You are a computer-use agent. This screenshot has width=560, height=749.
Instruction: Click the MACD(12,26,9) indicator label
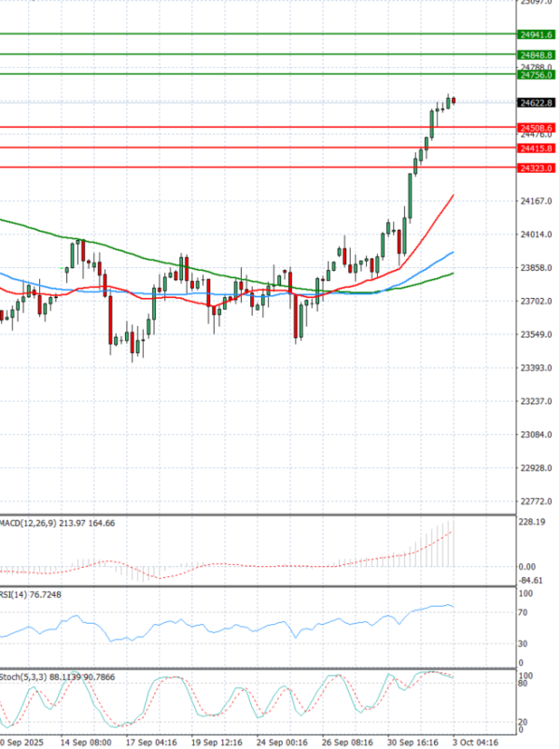pos(28,523)
